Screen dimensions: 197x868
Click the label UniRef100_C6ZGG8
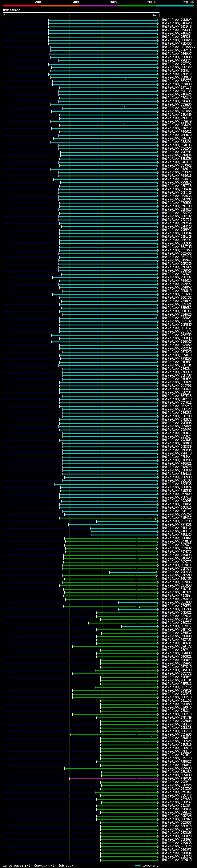[177, 603]
